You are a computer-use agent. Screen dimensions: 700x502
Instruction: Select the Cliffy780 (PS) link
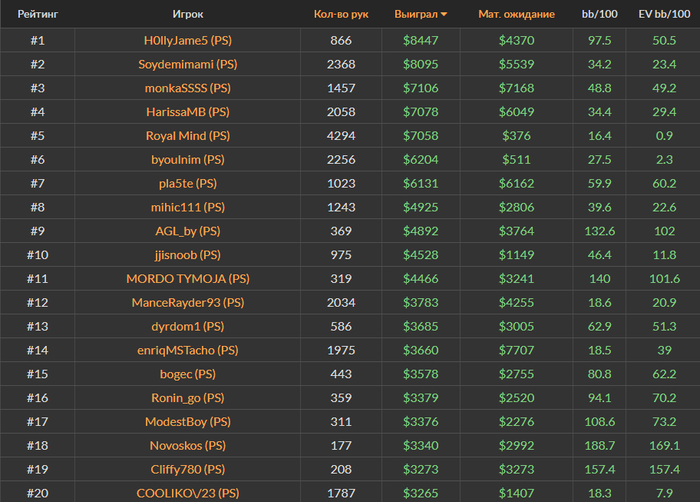tap(188, 470)
